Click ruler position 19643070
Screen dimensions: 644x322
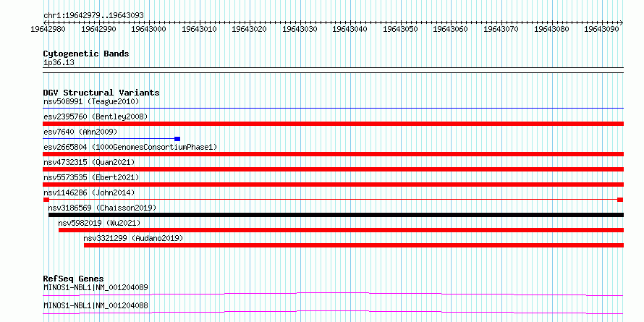click(x=501, y=29)
